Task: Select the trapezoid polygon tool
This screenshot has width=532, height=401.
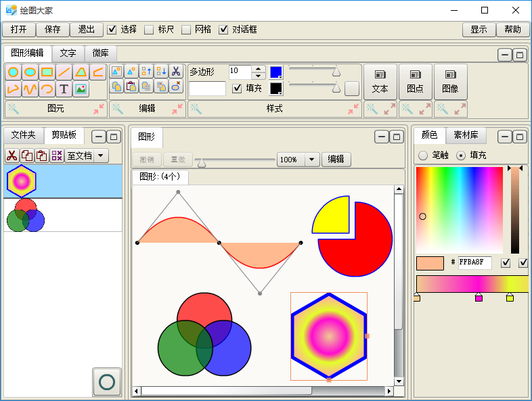Action: pos(81,72)
